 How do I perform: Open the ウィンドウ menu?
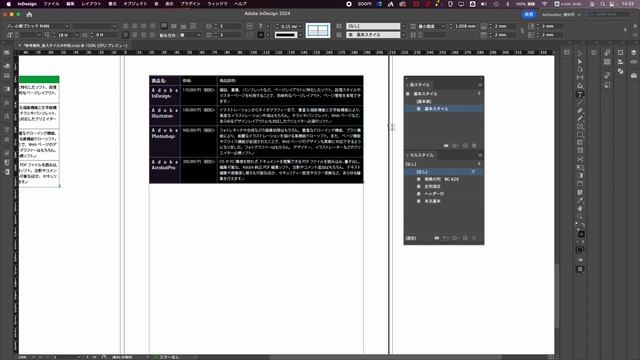tap(218, 4)
